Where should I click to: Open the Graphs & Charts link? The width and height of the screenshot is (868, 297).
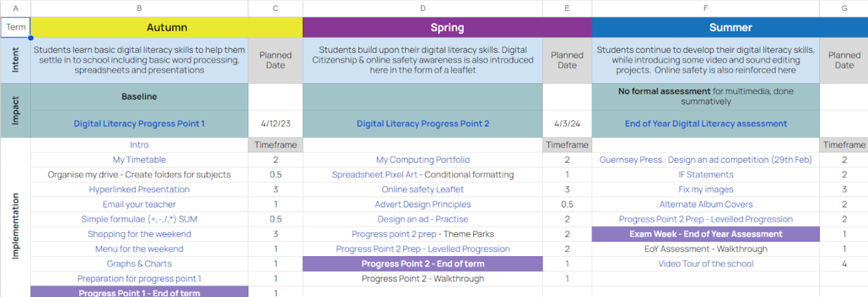tap(139, 264)
